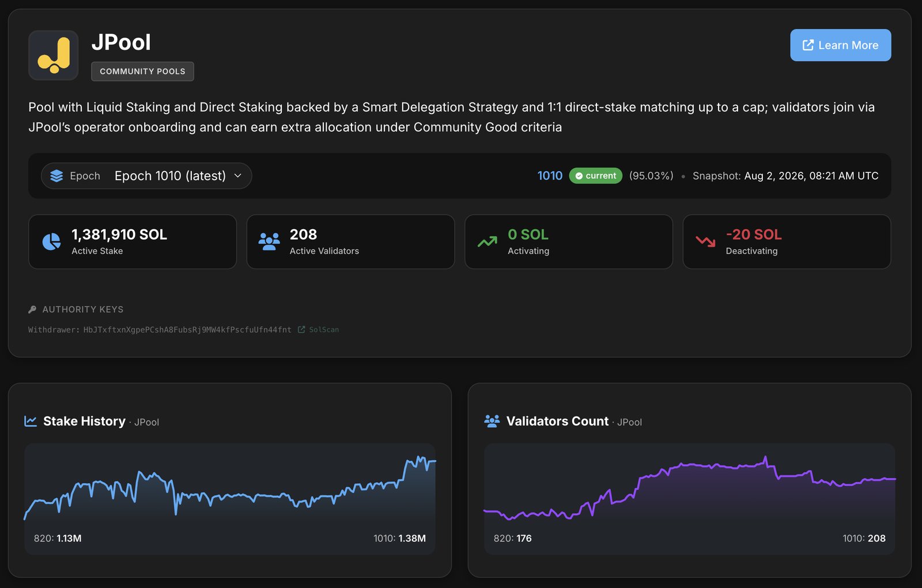Click the people icon beside Validators Count
This screenshot has width=922, height=588.
[492, 421]
